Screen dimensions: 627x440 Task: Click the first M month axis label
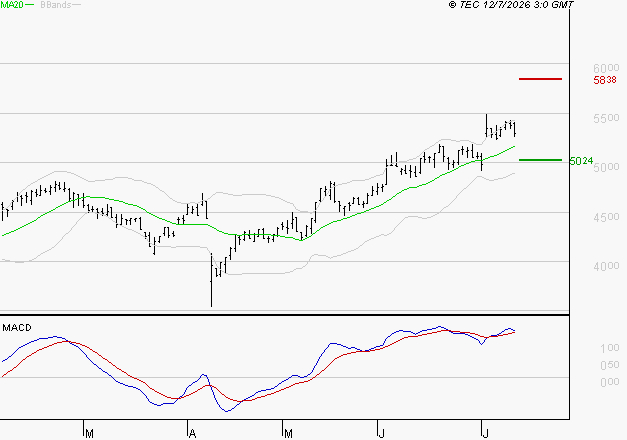[90, 434]
